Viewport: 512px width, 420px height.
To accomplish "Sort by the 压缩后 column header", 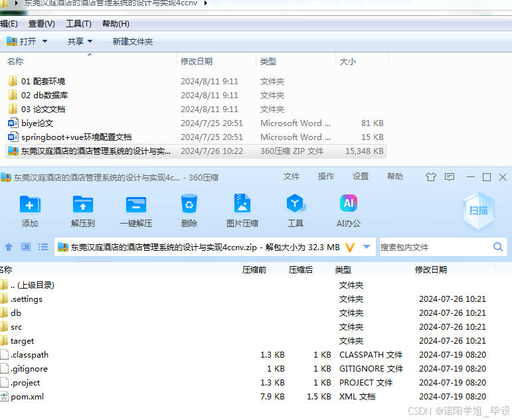I will coord(300,270).
